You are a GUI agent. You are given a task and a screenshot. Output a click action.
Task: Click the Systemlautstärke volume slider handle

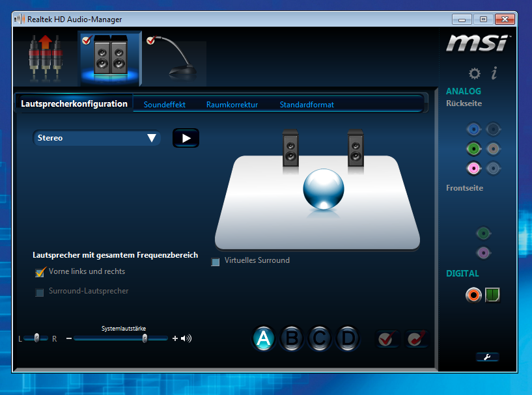point(145,338)
